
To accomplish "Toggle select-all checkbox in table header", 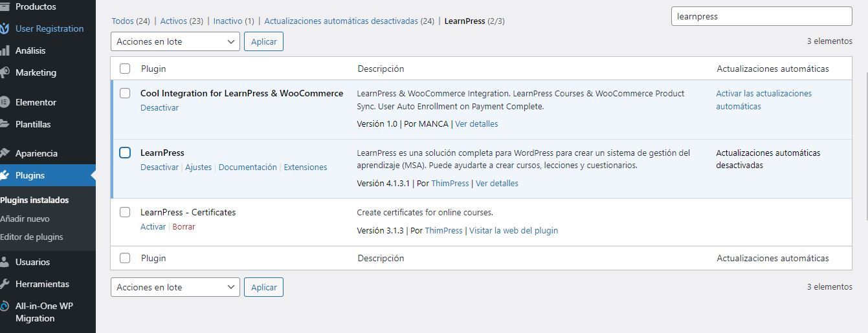I will pos(125,69).
